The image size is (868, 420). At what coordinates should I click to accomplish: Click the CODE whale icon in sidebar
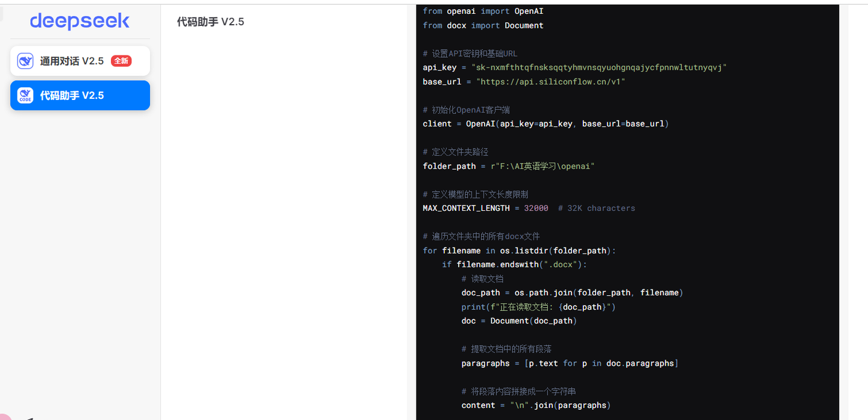pyautogui.click(x=25, y=95)
